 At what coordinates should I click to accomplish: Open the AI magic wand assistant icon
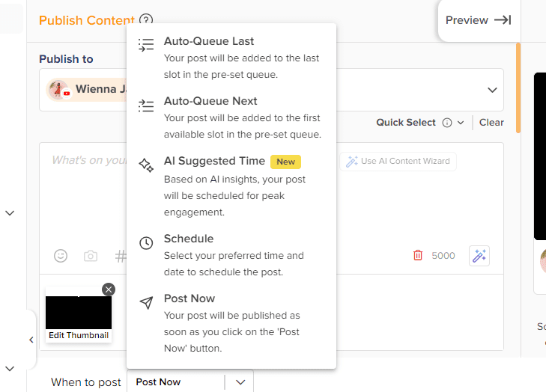tap(479, 256)
